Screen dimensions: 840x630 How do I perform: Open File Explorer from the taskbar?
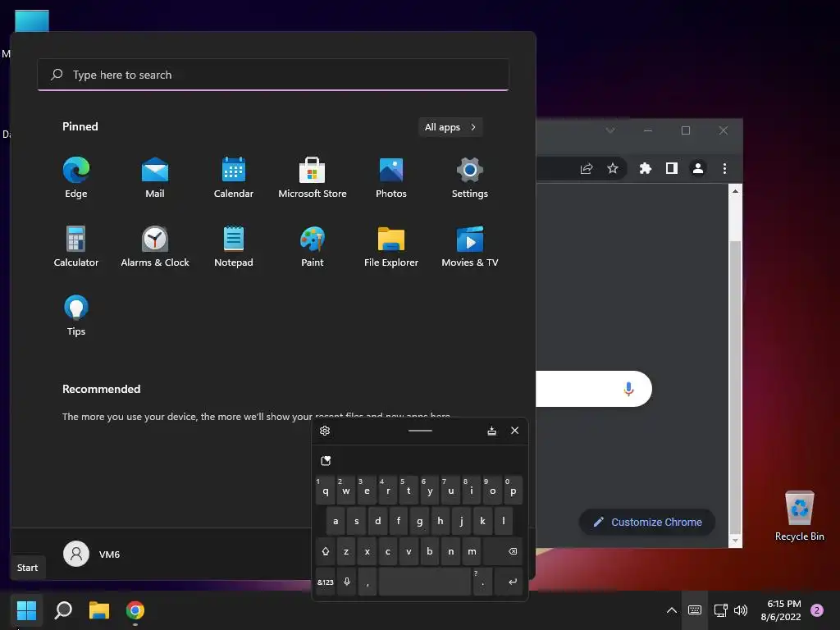pos(99,609)
